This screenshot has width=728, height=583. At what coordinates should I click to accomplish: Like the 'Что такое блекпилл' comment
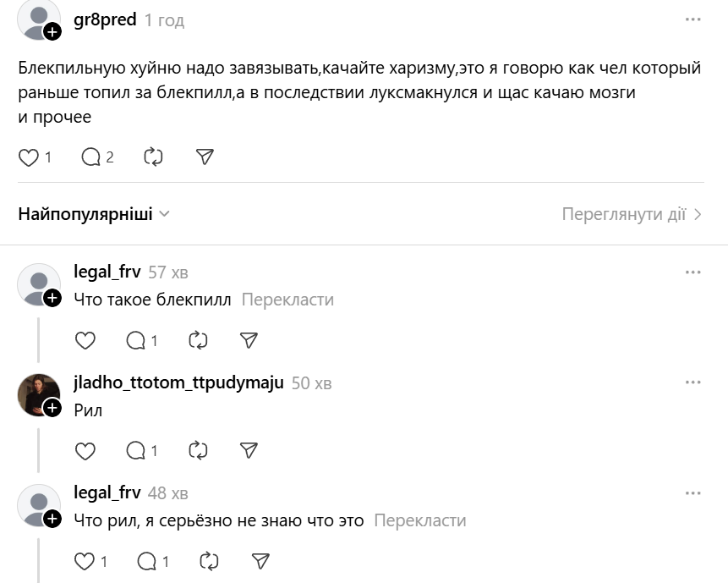click(85, 340)
